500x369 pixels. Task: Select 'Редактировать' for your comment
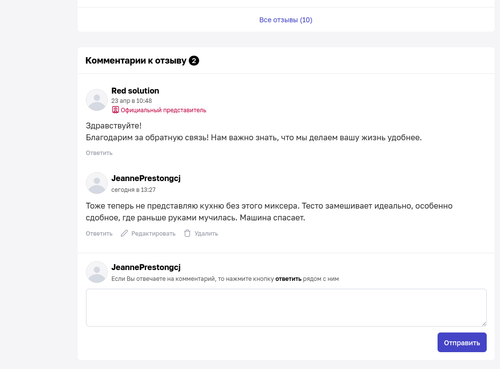pyautogui.click(x=153, y=234)
